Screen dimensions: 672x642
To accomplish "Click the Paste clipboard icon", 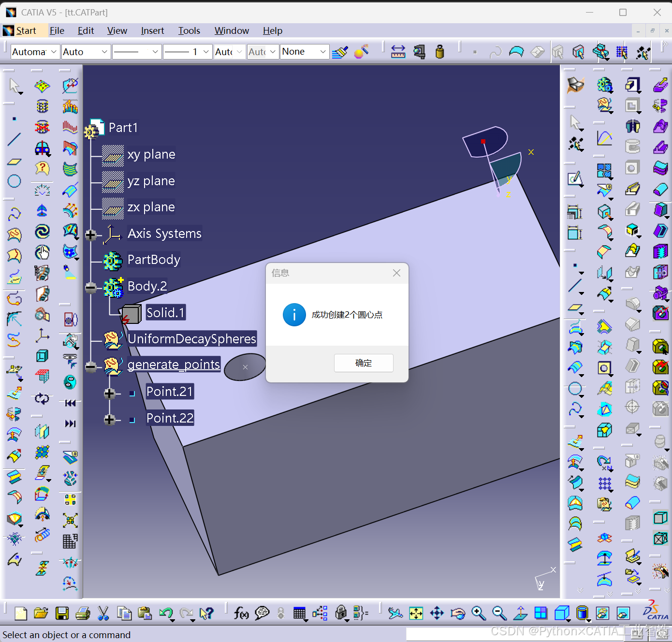I will [145, 613].
